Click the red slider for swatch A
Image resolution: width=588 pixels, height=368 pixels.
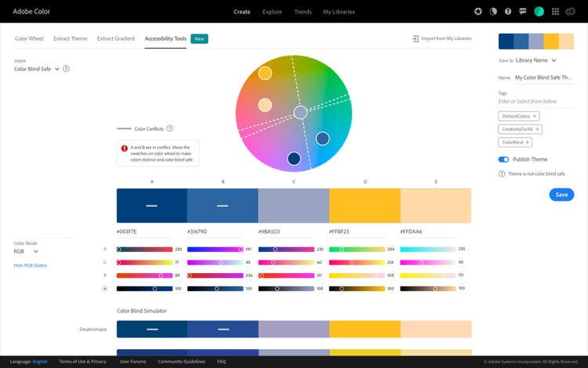144,250
